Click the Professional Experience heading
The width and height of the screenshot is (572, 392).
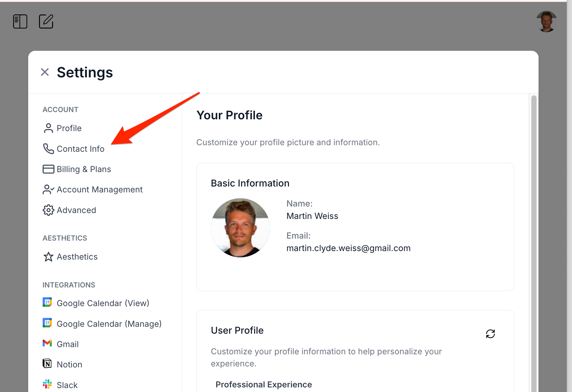(264, 384)
